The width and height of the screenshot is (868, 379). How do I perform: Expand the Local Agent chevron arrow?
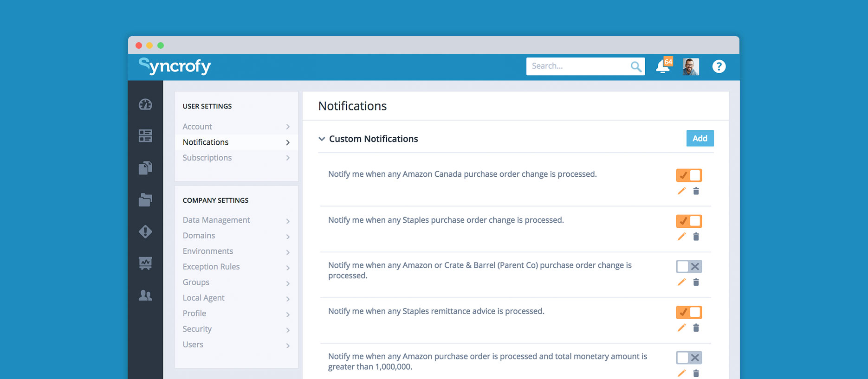point(288,299)
